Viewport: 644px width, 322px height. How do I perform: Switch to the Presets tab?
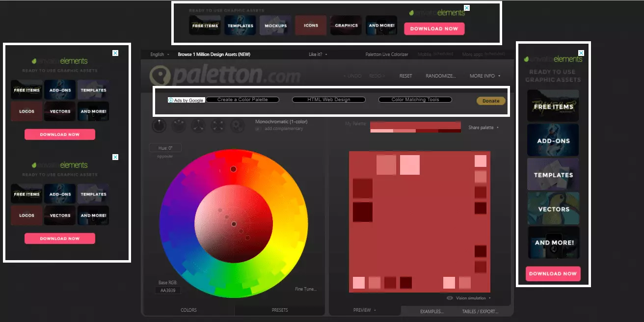pos(280,310)
